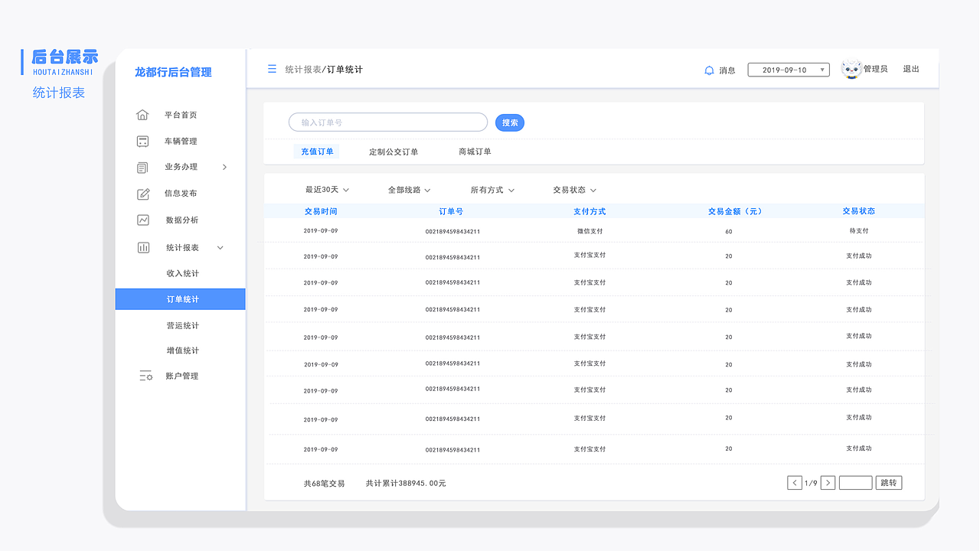
Task: Open the 最近30天 date range dropdown
Action: pyautogui.click(x=328, y=189)
